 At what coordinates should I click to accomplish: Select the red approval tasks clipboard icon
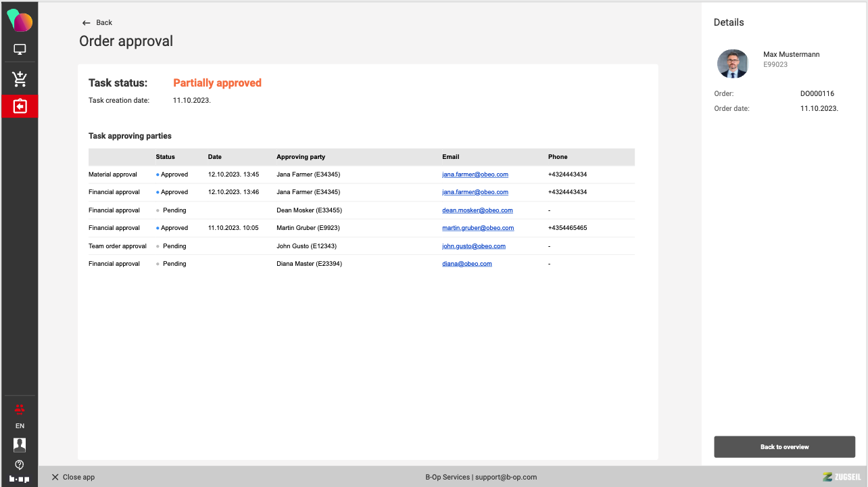[x=20, y=106]
